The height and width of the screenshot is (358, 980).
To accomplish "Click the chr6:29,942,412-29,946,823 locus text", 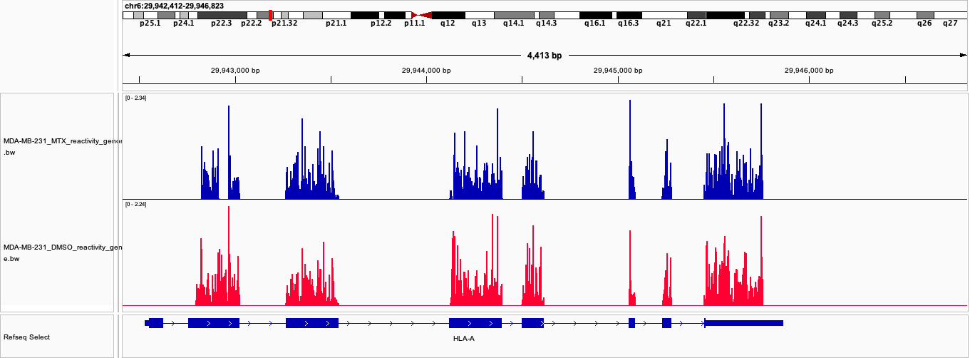I will [174, 6].
